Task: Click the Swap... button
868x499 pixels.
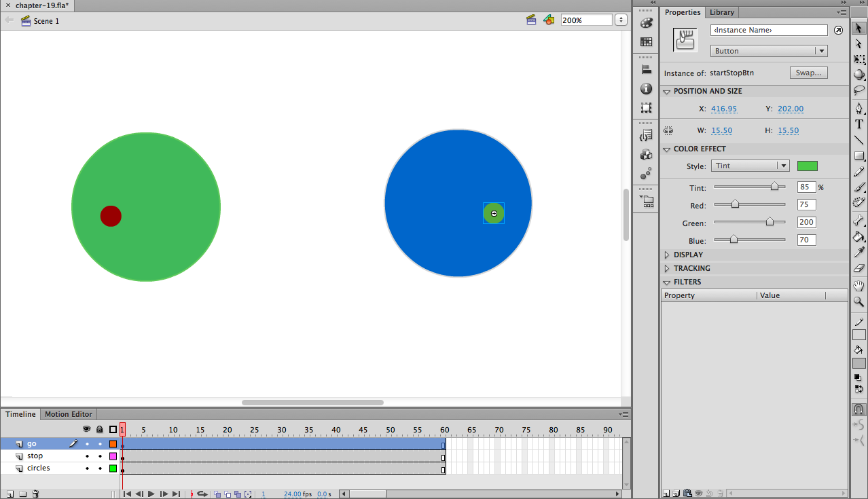Action: click(808, 73)
